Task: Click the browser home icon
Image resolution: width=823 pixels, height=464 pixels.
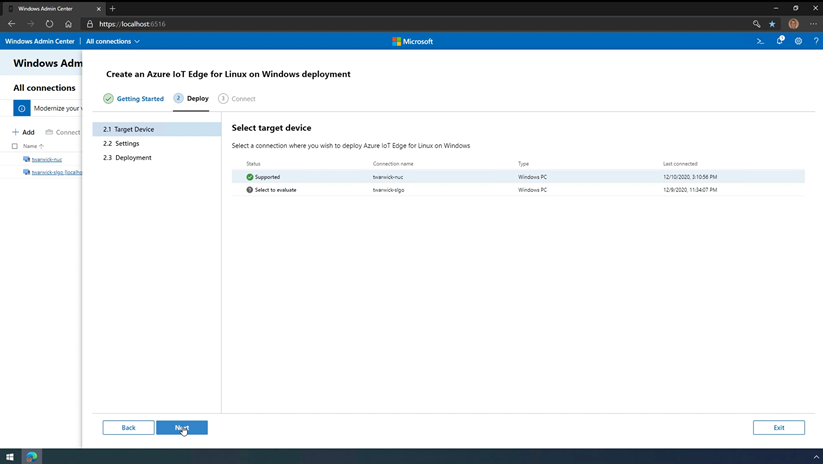Action: point(68,24)
